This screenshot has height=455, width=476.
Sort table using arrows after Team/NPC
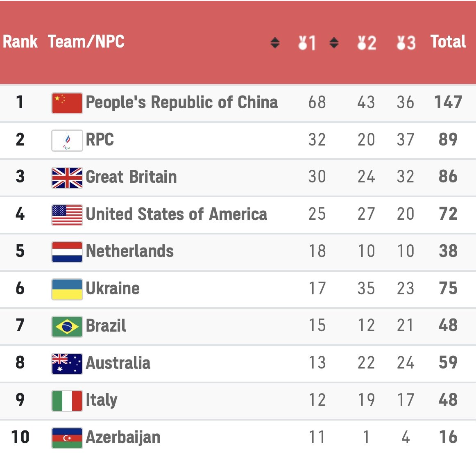point(275,43)
